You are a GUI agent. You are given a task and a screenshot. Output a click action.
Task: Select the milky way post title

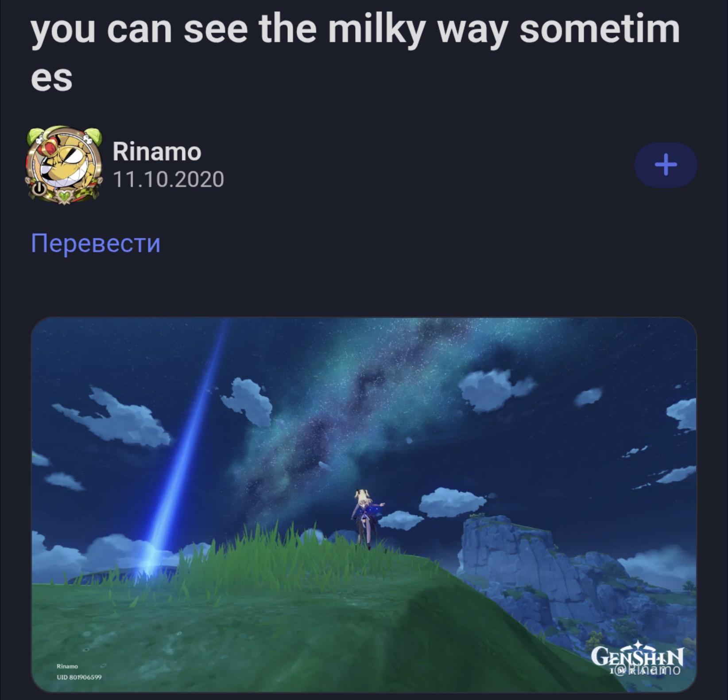355,53
